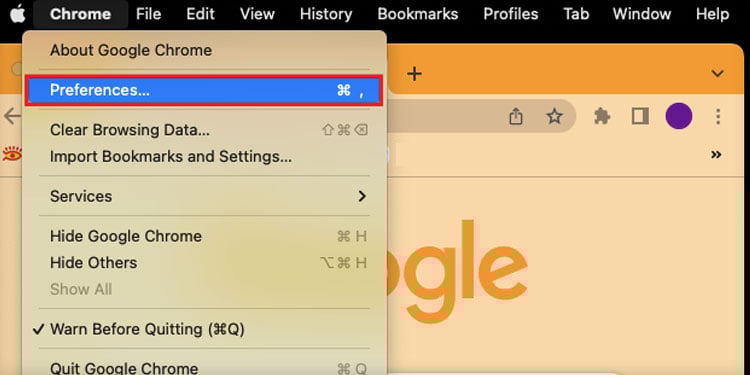This screenshot has height=375, width=750.
Task: Open Chrome's three-dot menu
Action: [x=718, y=116]
